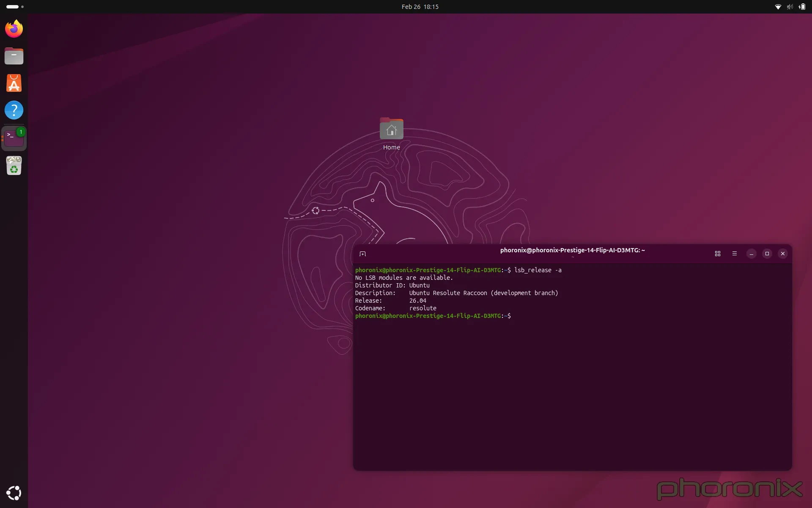Image resolution: width=812 pixels, height=508 pixels.
Task: Show all terminal tabs via the grid icon
Action: [x=717, y=253]
